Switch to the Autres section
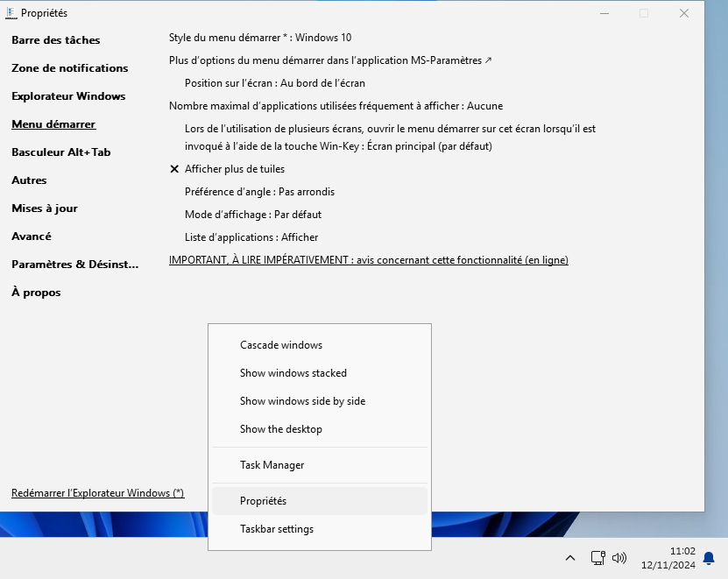 coord(29,180)
